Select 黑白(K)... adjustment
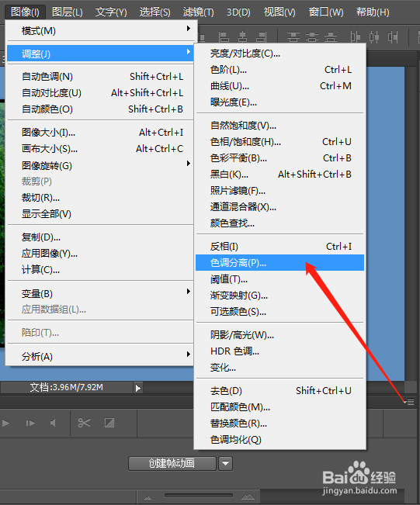The image size is (420, 505). click(x=279, y=175)
